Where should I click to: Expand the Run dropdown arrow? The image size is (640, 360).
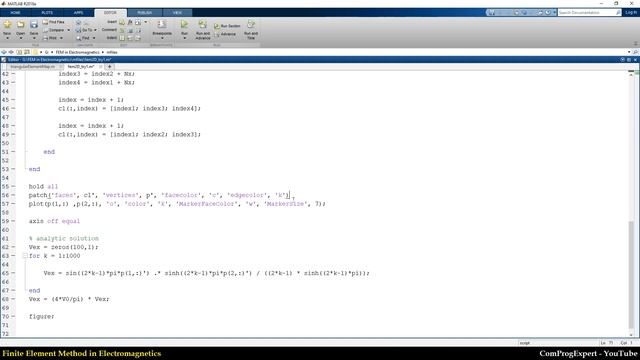pyautogui.click(x=184, y=38)
